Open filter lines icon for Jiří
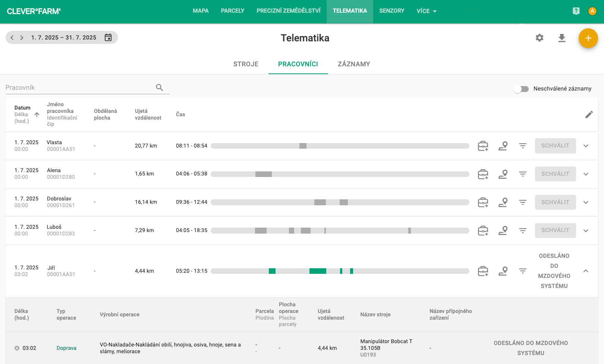 (523, 271)
